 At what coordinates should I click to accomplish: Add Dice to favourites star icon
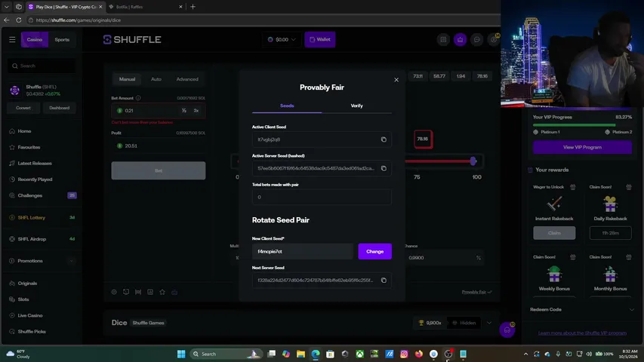tap(162, 292)
